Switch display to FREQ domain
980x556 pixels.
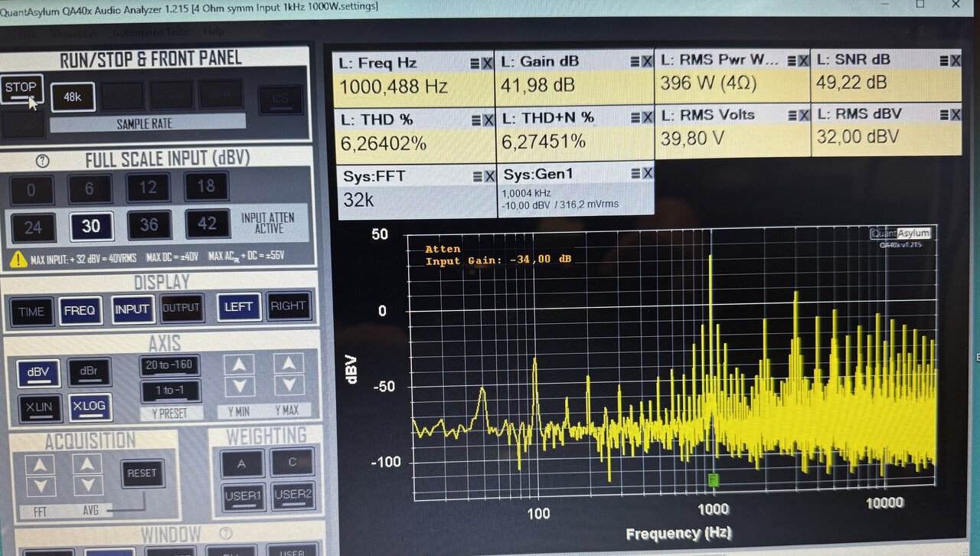(80, 310)
